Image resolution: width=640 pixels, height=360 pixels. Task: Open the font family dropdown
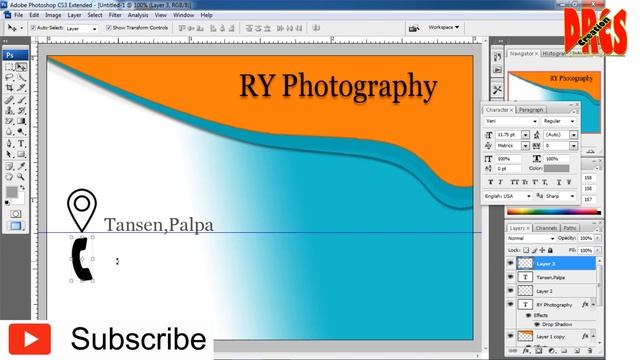coord(511,121)
